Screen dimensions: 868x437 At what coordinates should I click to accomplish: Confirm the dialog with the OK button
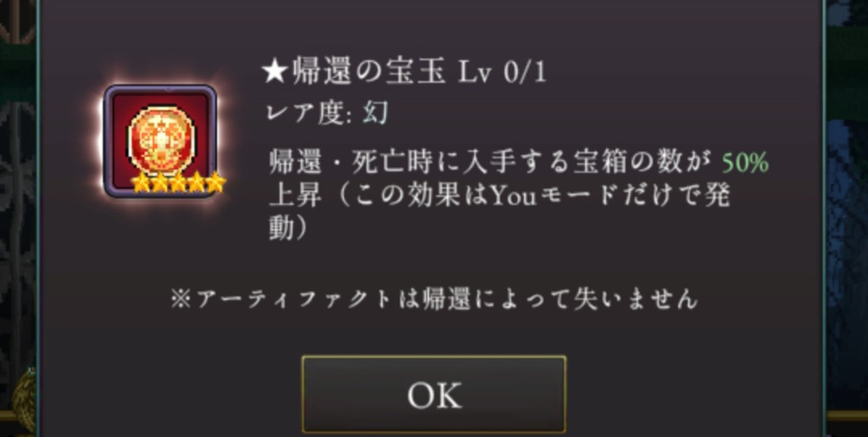click(434, 394)
